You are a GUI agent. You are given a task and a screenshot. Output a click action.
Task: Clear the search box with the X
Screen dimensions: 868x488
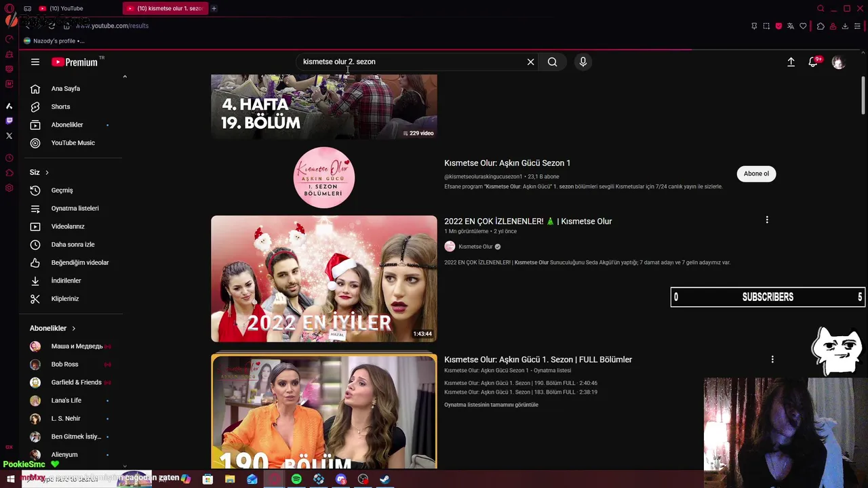[x=530, y=62]
